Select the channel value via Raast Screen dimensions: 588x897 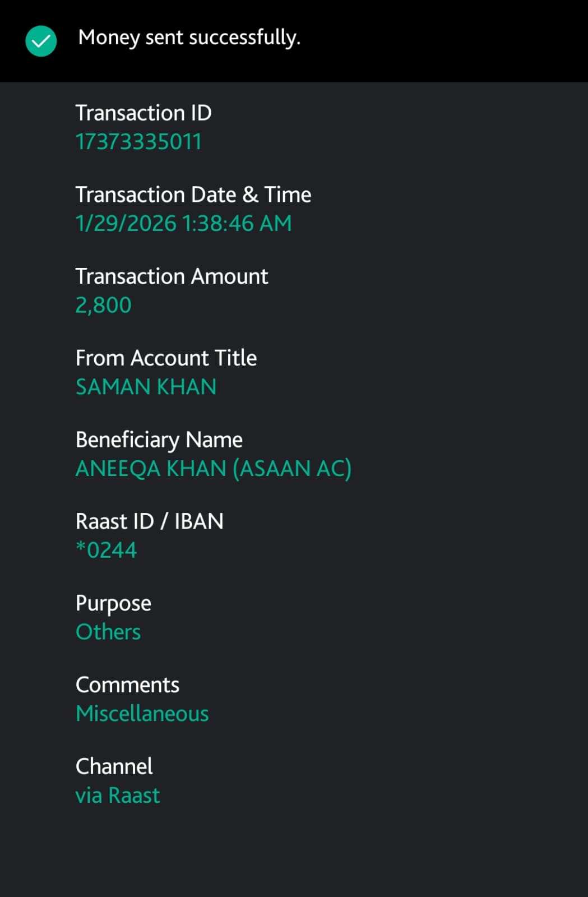click(118, 796)
